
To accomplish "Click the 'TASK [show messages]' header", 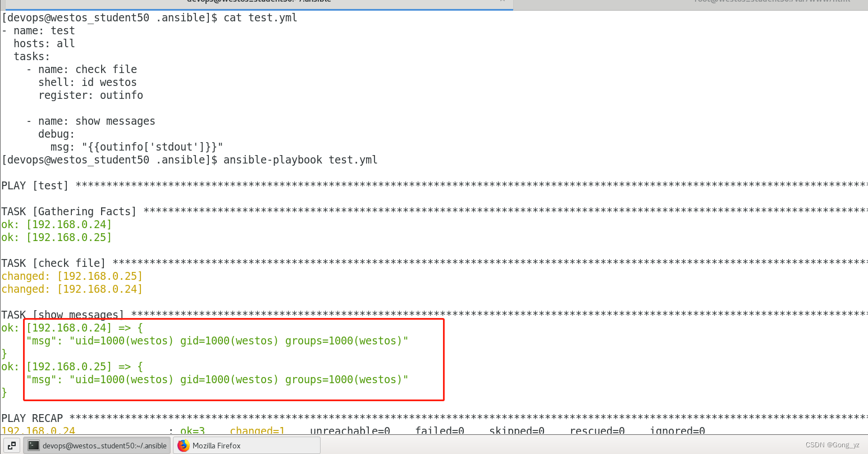I will [x=63, y=315].
